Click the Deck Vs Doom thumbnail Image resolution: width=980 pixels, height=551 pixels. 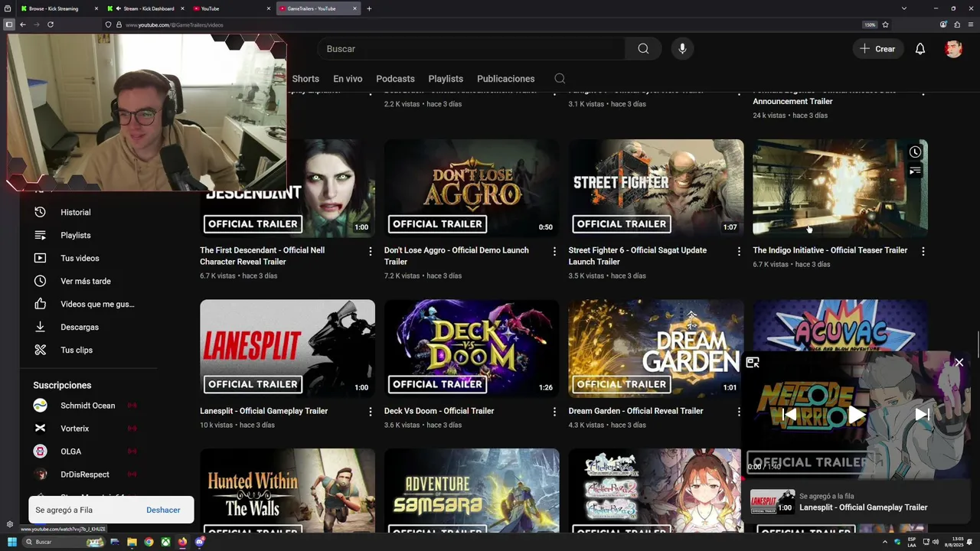coord(472,348)
